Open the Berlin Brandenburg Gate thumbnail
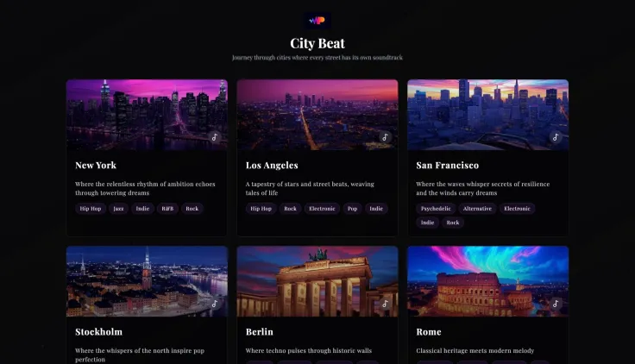The height and width of the screenshot is (364, 635). 317,281
